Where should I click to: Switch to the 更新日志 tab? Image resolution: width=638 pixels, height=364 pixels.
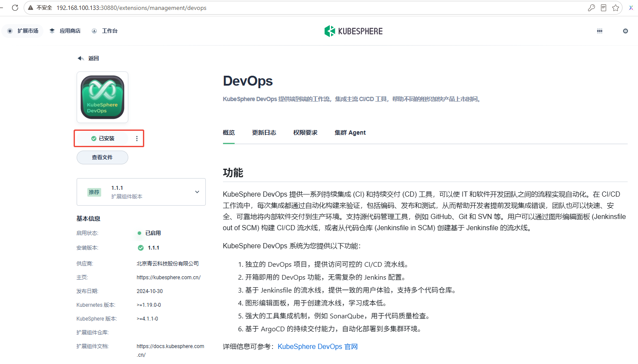point(264,133)
